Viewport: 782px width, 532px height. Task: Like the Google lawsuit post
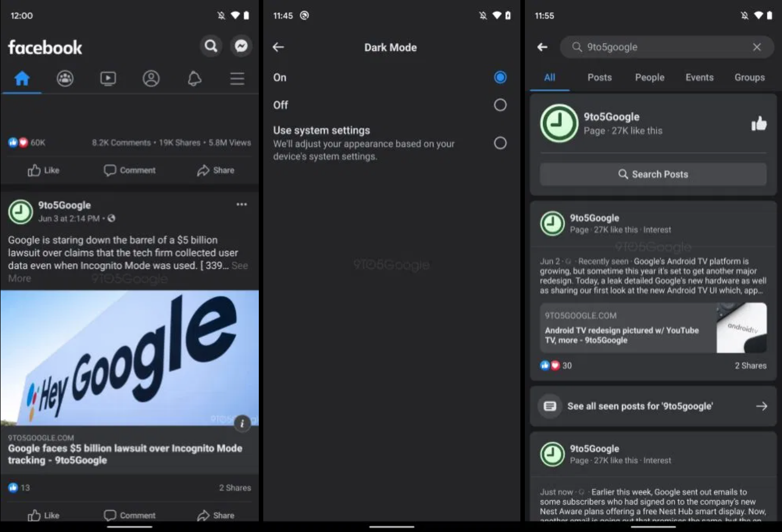(44, 515)
